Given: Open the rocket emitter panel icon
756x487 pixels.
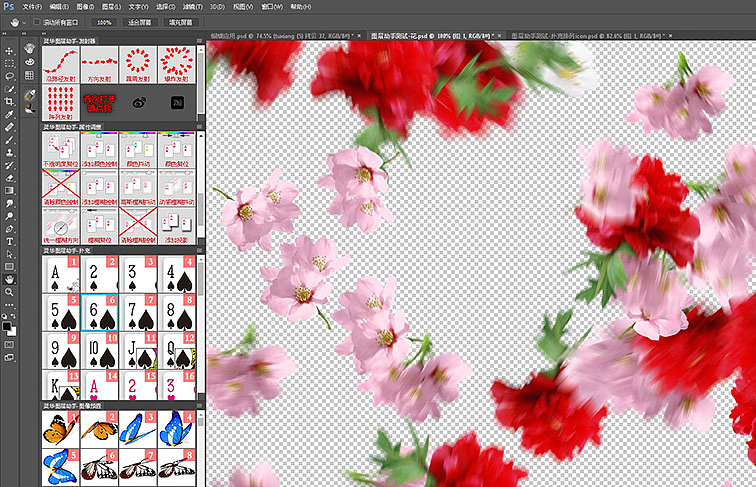Looking at the screenshot, I should (30, 95).
